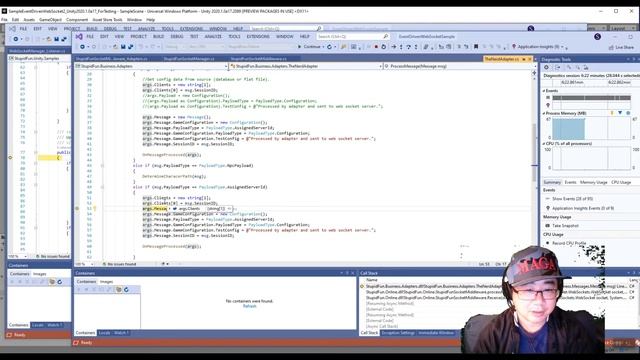The image size is (640, 360).
Task: Switch to the Watch 1 tab in front window
Action: pyautogui.click(x=121, y=333)
